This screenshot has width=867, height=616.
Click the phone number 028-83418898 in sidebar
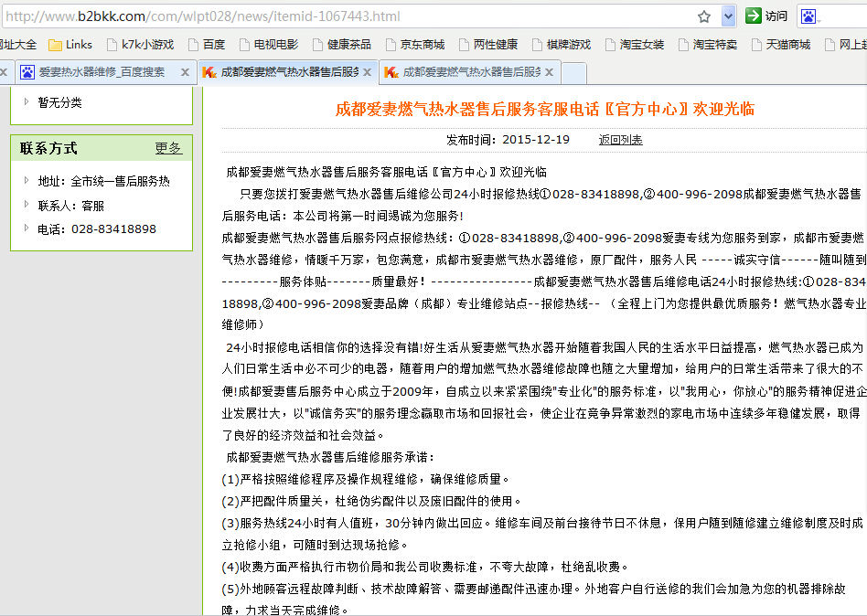[114, 228]
